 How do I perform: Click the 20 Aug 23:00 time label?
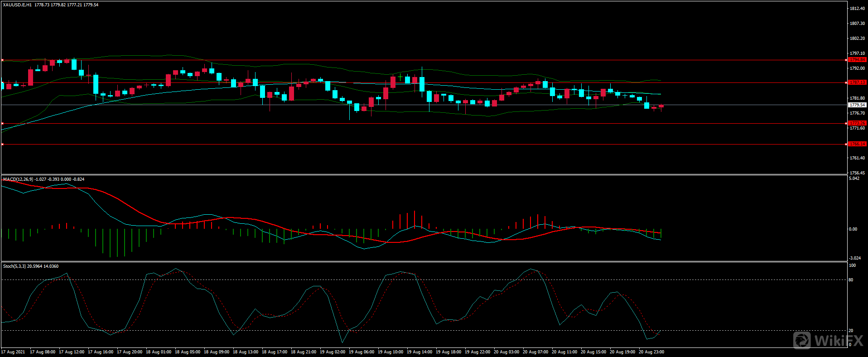pos(651,352)
